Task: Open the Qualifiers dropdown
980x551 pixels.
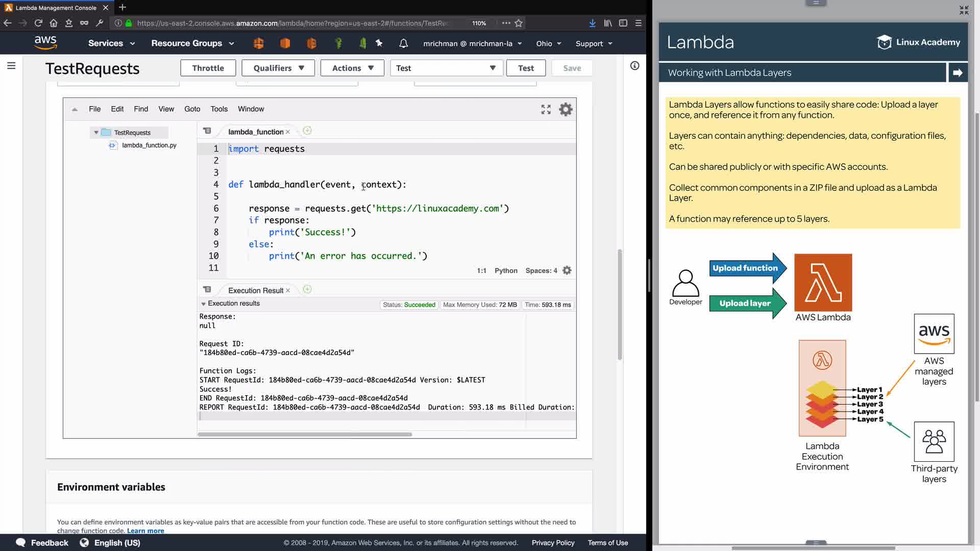Action: tap(279, 68)
